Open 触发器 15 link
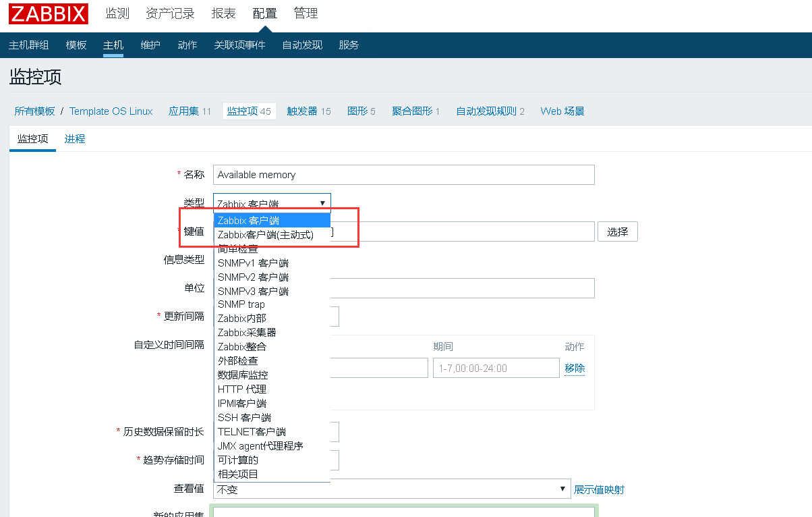812x517 pixels. (309, 111)
